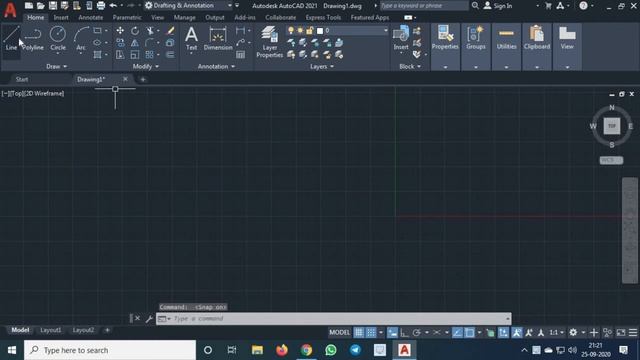Activate the Rotate modify tool
This screenshot has height=360, width=640.
tap(135, 31)
